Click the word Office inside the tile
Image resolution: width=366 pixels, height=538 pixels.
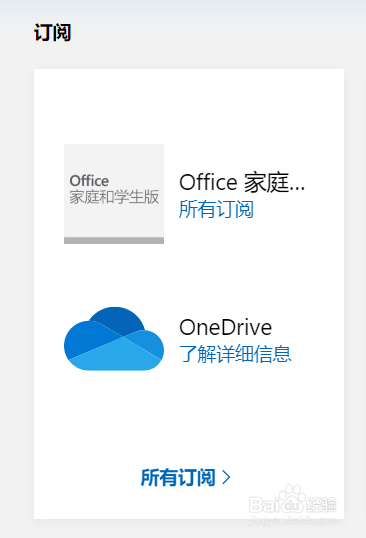click(x=89, y=180)
